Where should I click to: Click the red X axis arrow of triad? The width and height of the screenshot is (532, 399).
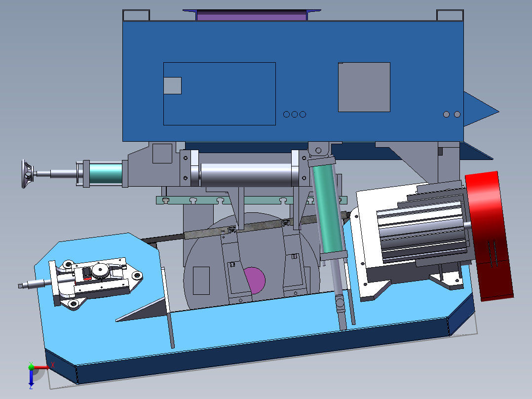point(40,367)
